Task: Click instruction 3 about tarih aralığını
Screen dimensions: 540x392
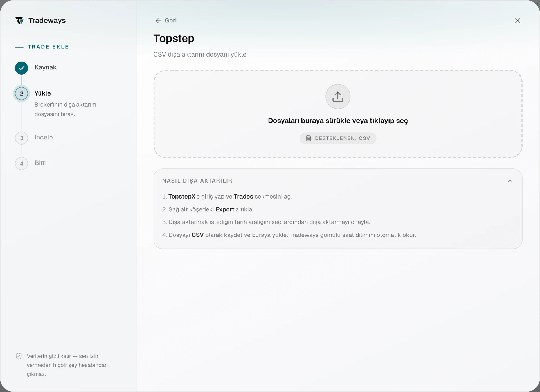Action: click(x=266, y=222)
